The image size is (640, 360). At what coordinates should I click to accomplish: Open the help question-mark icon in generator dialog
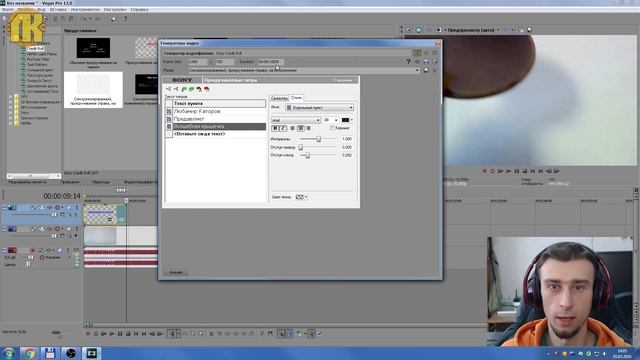point(408,62)
